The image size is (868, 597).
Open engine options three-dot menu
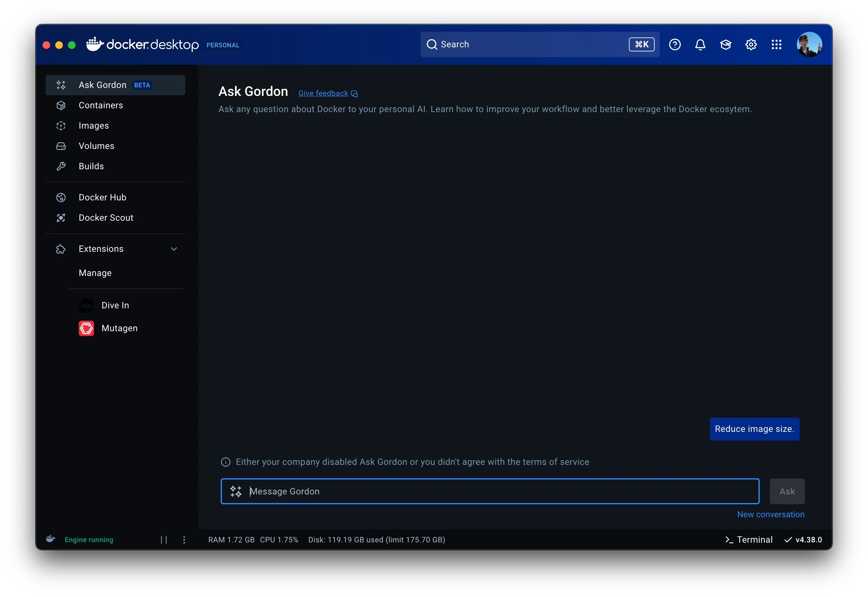pos(184,540)
